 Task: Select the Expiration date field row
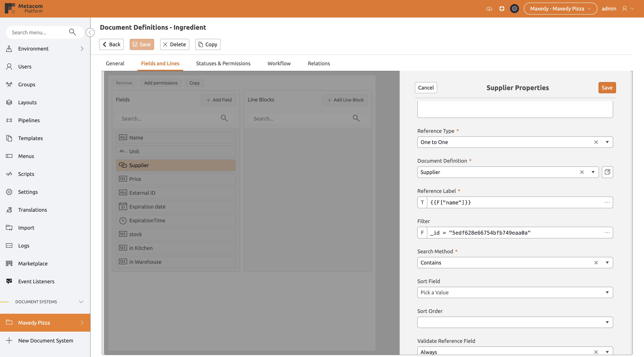pyautogui.click(x=176, y=207)
